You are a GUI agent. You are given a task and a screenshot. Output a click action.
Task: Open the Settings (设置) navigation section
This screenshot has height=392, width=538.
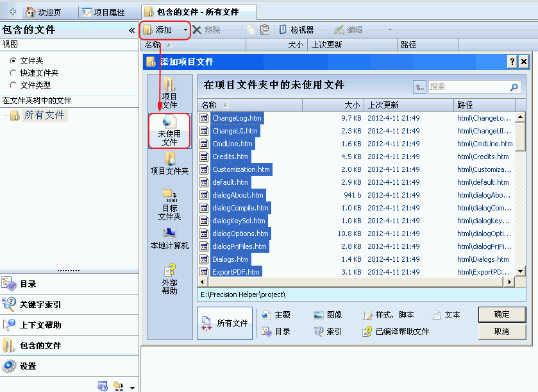click(x=69, y=366)
